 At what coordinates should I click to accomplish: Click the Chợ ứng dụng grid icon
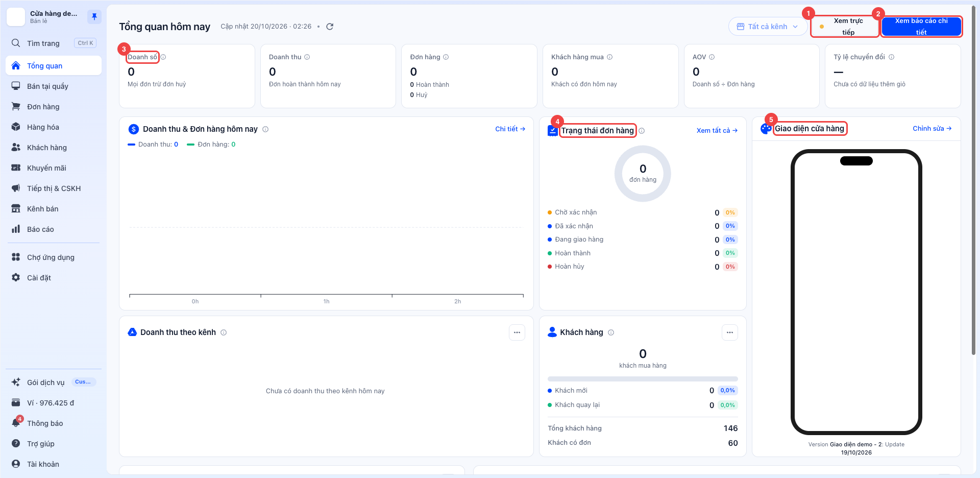pyautogui.click(x=16, y=257)
